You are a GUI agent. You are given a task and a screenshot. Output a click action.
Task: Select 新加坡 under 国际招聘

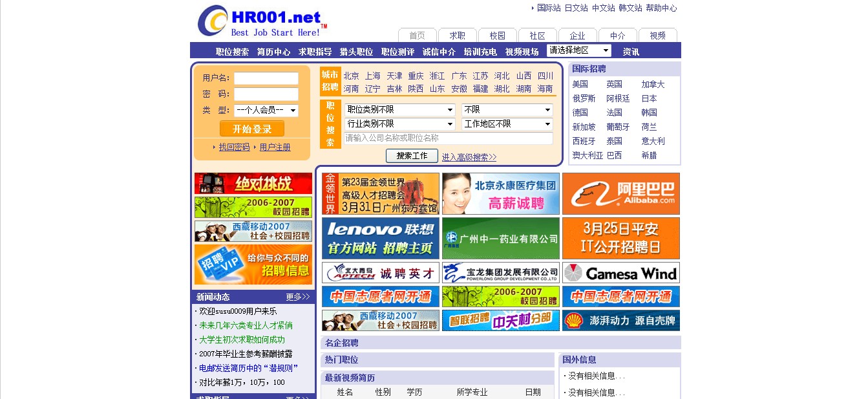(584, 127)
